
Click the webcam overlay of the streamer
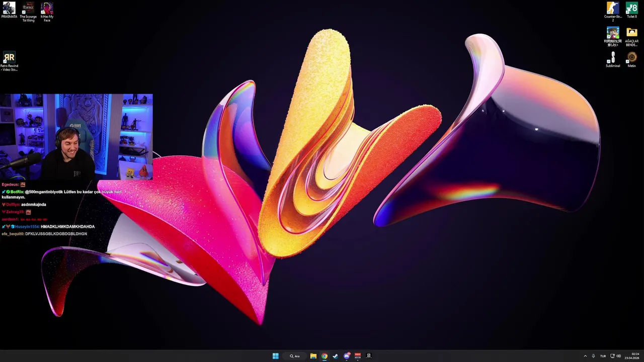76,136
